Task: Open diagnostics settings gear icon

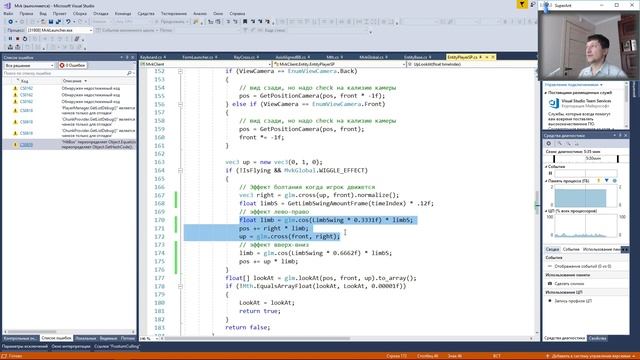Action: tap(549, 143)
